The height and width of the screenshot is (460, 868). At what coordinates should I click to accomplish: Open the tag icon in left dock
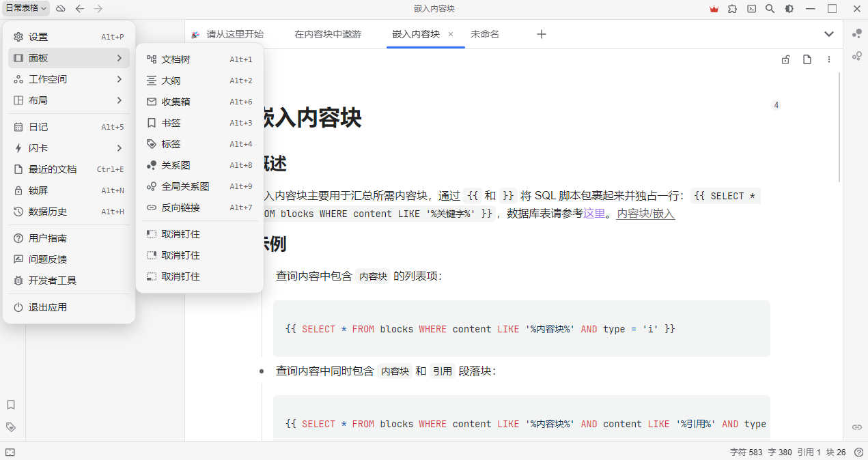pyautogui.click(x=11, y=427)
